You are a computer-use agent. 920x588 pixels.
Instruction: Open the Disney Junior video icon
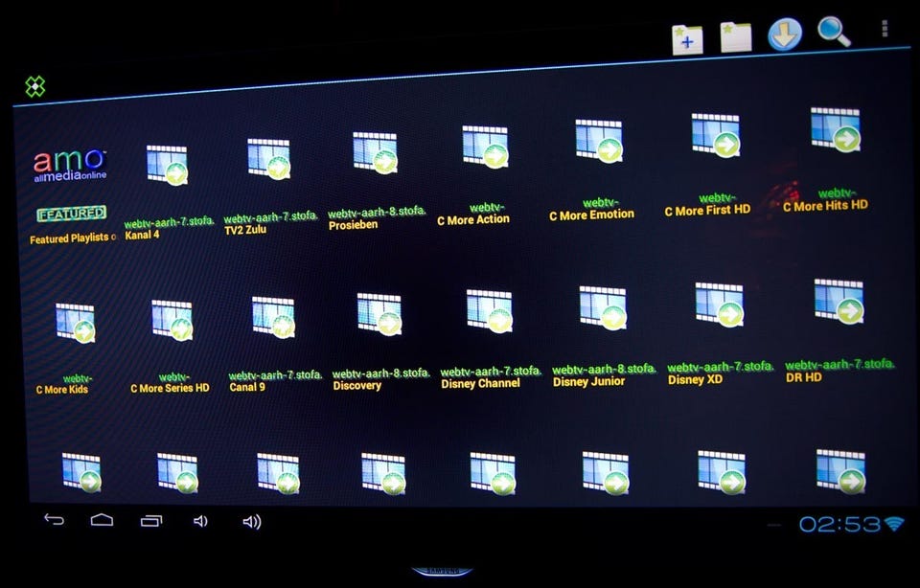point(603,308)
